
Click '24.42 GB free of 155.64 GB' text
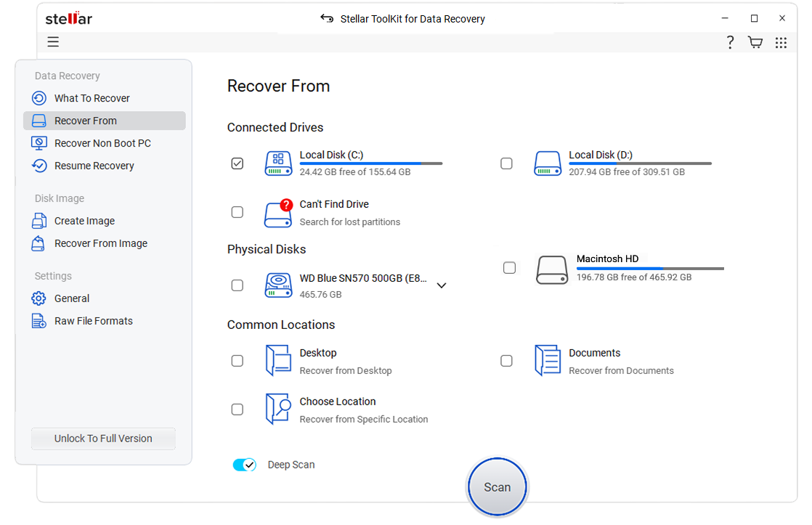coord(354,172)
